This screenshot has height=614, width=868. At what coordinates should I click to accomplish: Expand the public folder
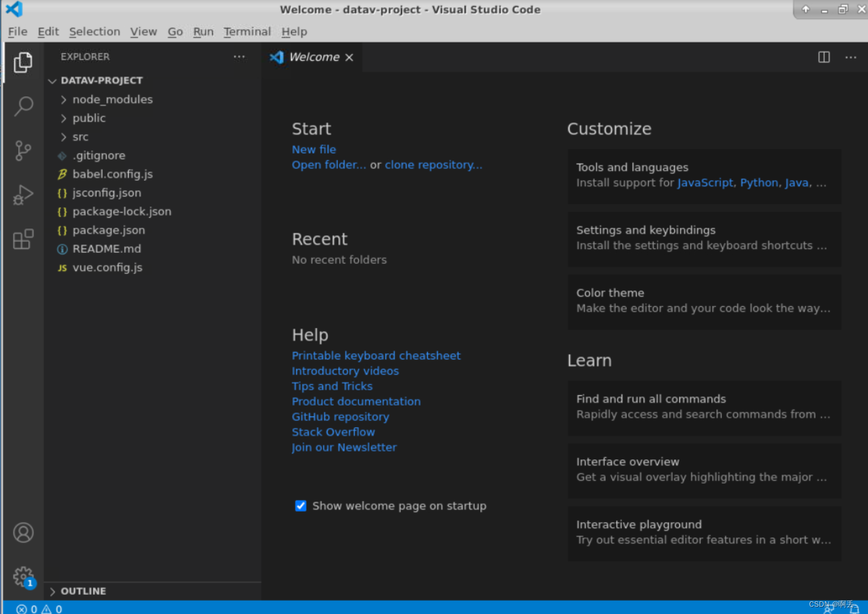64,118
